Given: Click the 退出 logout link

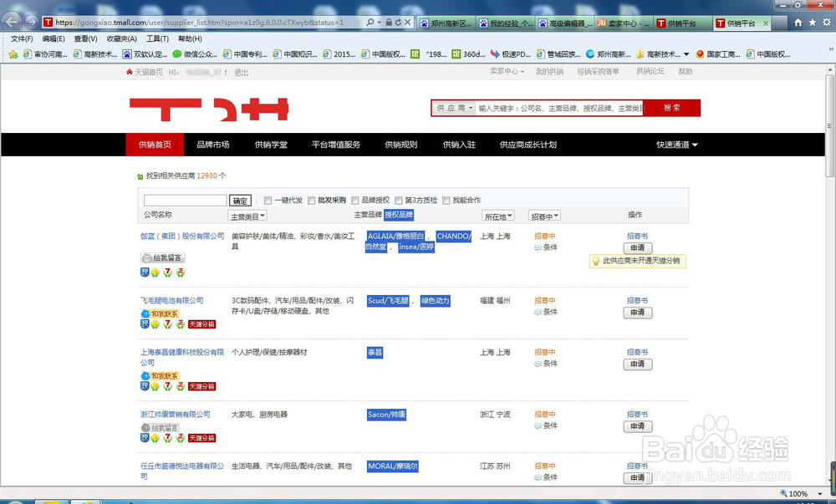Looking at the screenshot, I should pos(241,73).
